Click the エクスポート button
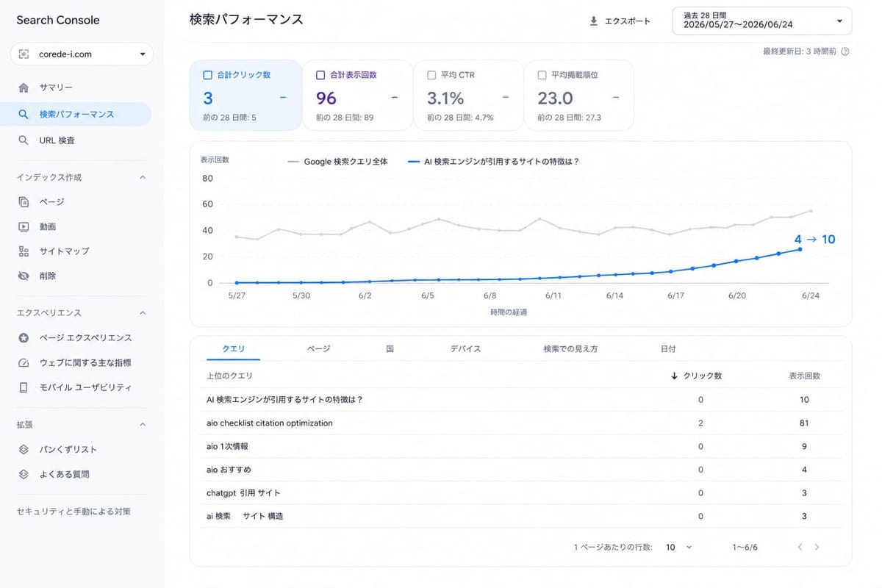This screenshot has height=588, width=882. tap(620, 21)
